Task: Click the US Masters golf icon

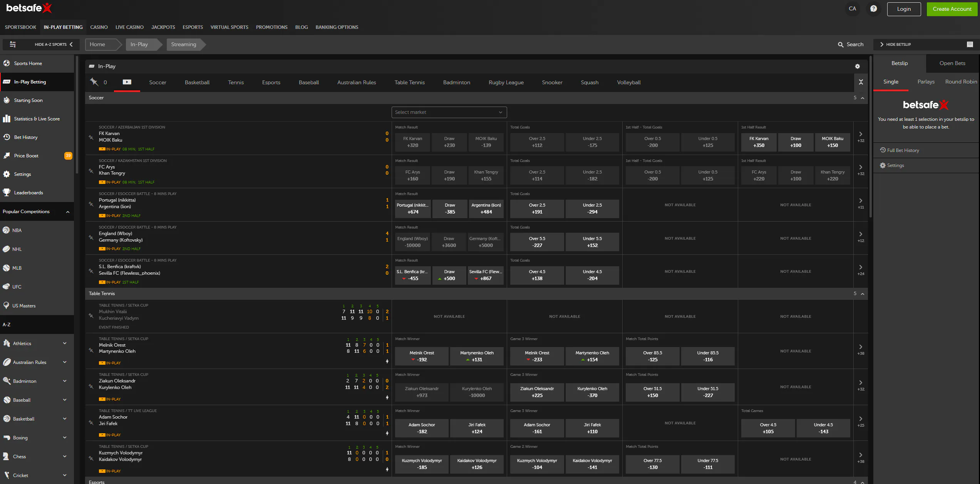Action: [x=6, y=305]
